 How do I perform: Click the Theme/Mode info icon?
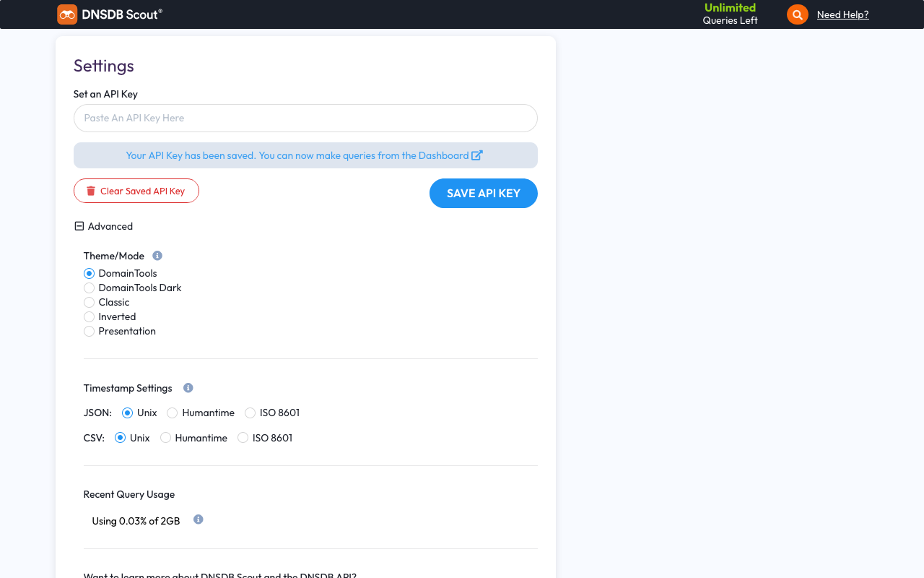click(157, 256)
